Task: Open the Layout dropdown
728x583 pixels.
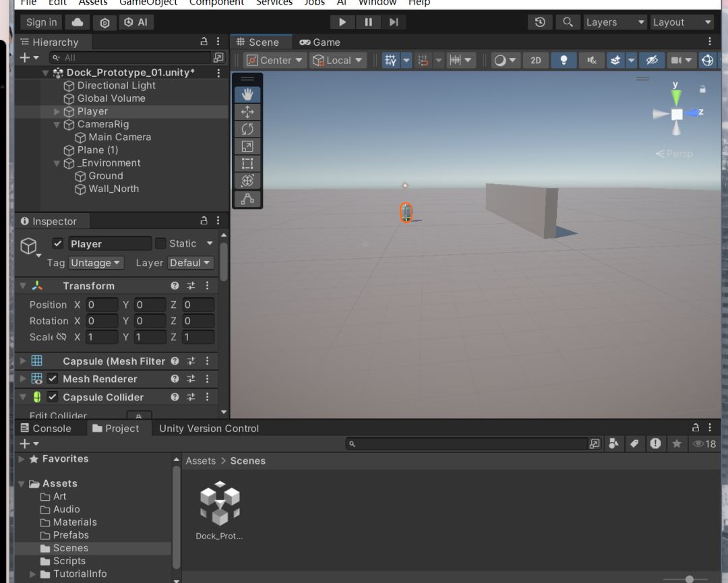Action: pos(682,22)
